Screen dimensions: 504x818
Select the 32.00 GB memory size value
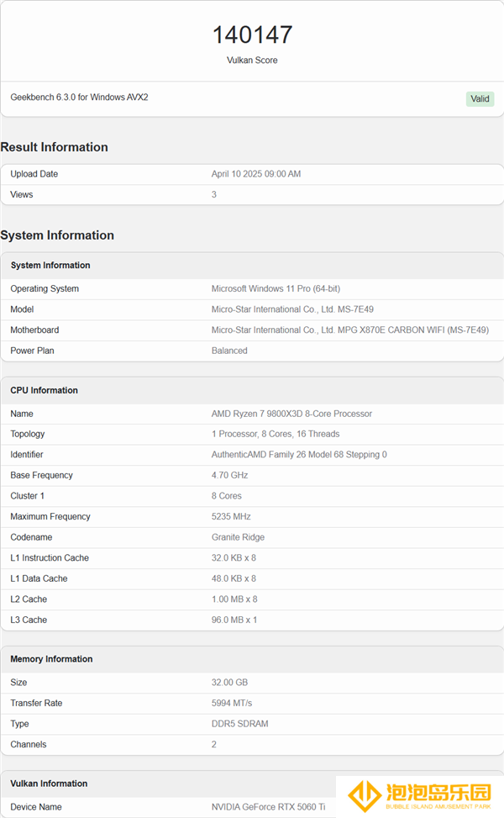(x=229, y=683)
